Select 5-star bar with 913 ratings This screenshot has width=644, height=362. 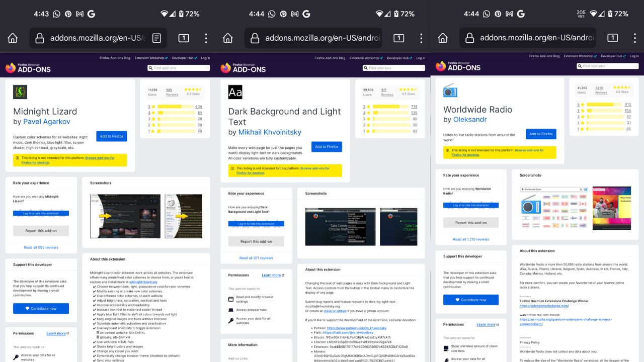(600, 105)
